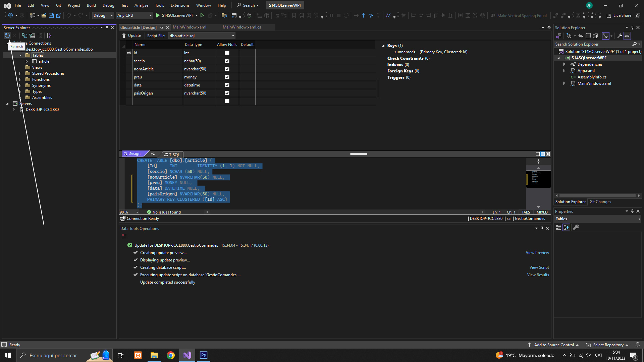Click the notifications bell in status bar
Viewport: 644px width, 362px height.
(638, 345)
